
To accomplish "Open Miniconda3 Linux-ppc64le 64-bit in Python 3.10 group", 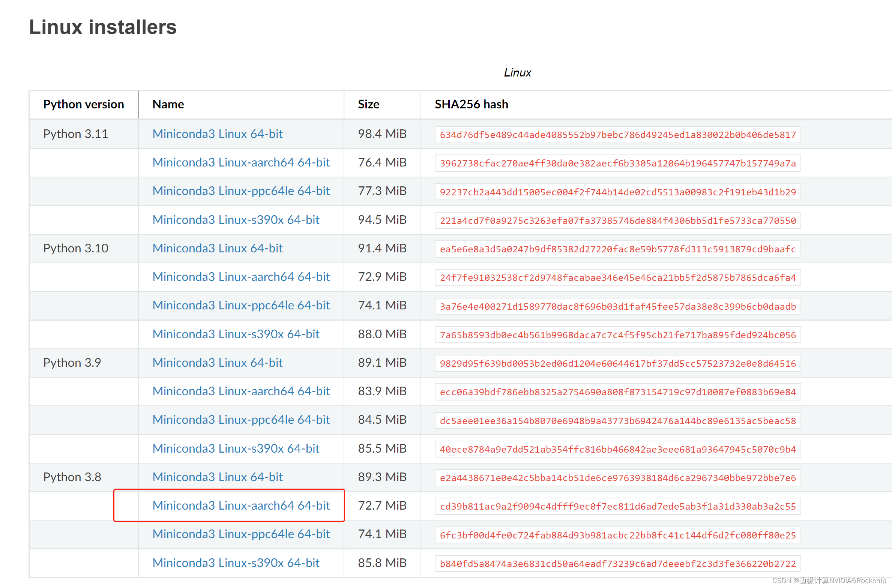I will click(241, 305).
